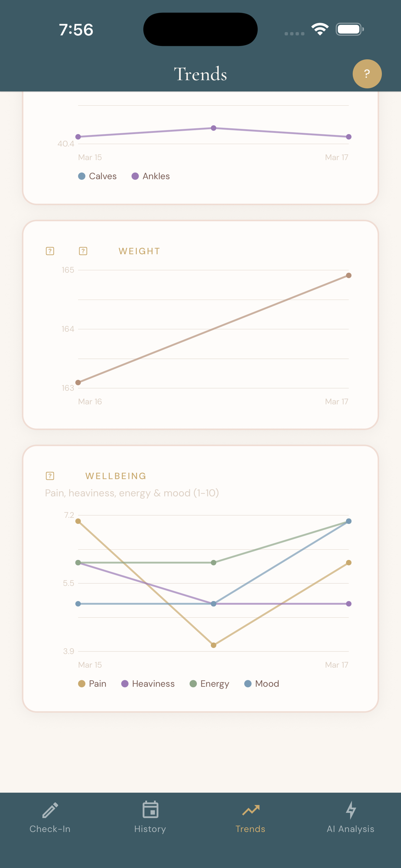Image resolution: width=401 pixels, height=868 pixels.
Task: Toggle the Energy legend entry
Action: (193, 684)
